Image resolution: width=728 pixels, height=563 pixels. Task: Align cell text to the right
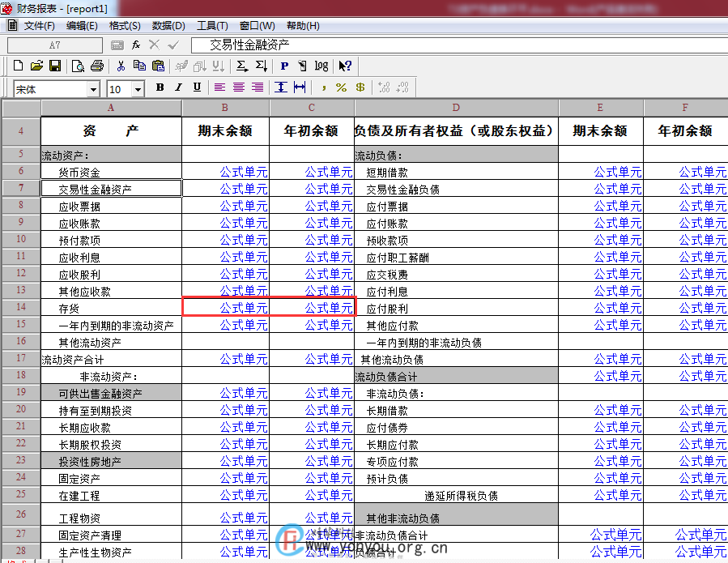click(x=258, y=87)
